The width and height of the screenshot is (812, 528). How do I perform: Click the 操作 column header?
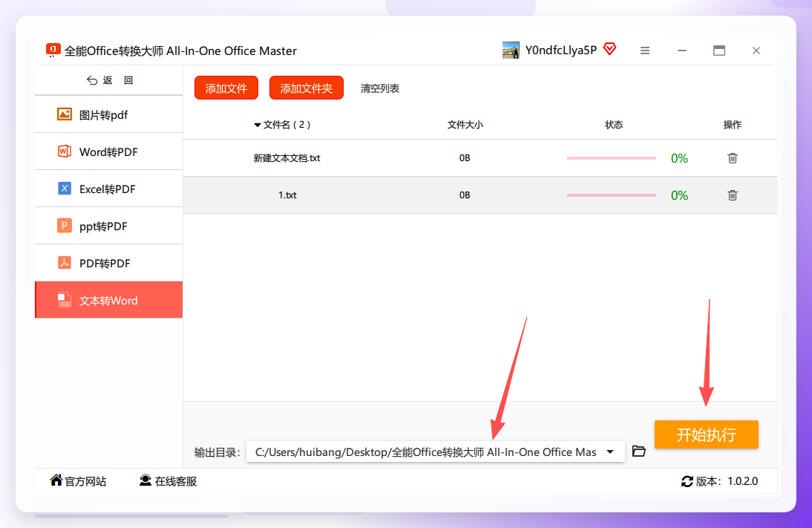pos(733,125)
